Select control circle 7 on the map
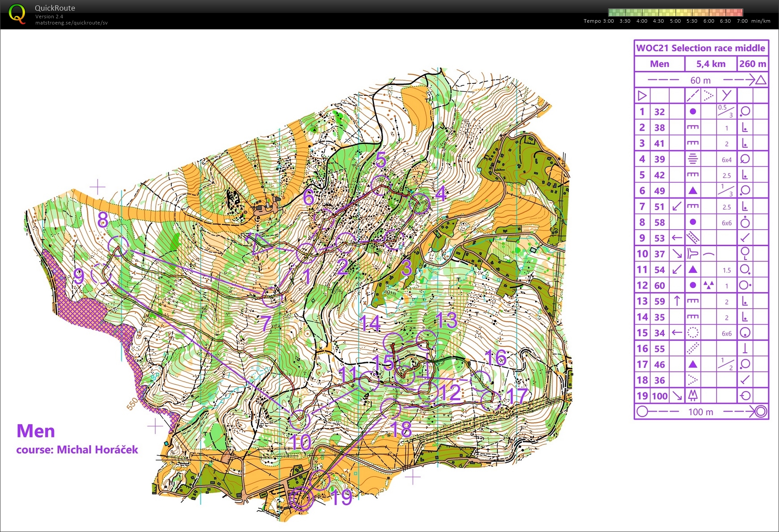The image size is (779, 532). (272, 297)
